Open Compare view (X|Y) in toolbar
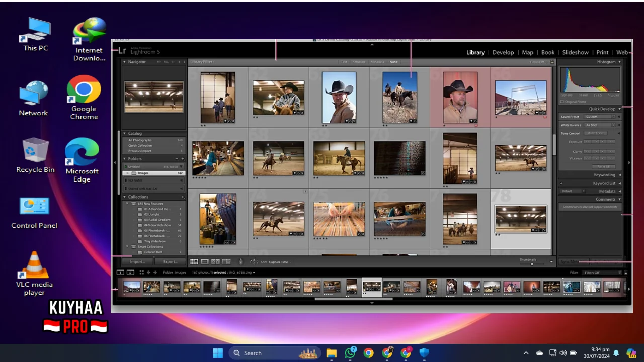This screenshot has height=362, width=644. (x=215, y=262)
